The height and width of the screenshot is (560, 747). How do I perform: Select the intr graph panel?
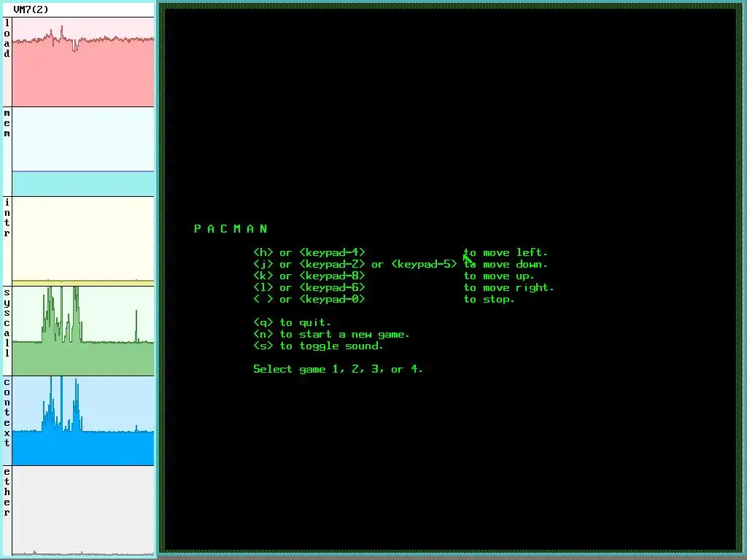83,241
